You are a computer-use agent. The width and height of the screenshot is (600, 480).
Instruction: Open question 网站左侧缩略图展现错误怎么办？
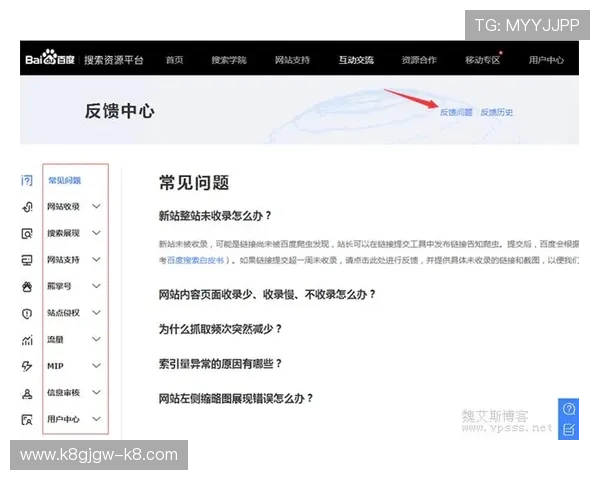[236, 398]
